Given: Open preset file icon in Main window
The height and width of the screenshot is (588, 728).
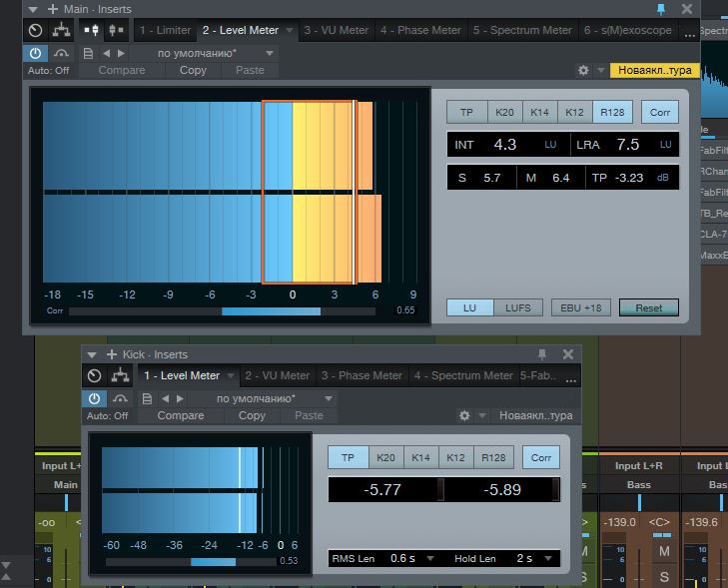Looking at the screenshot, I should [x=88, y=53].
